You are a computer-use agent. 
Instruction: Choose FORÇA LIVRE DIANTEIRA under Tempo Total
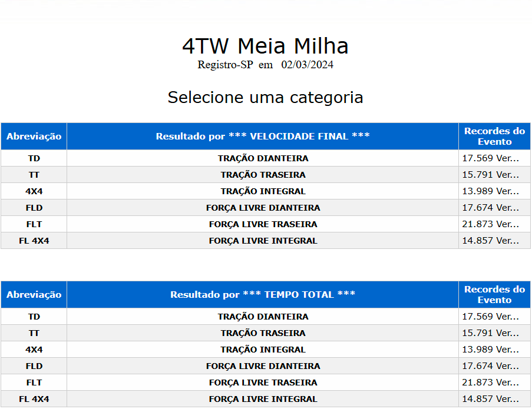[263, 366]
